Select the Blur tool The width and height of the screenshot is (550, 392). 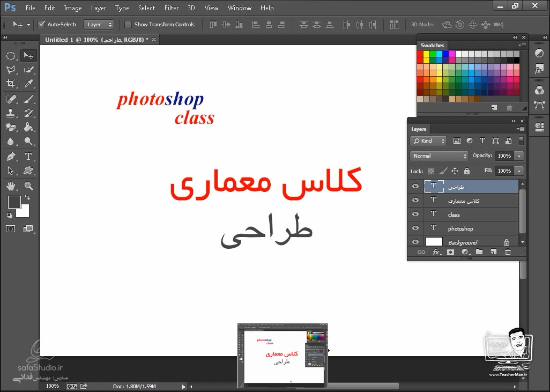(x=11, y=140)
